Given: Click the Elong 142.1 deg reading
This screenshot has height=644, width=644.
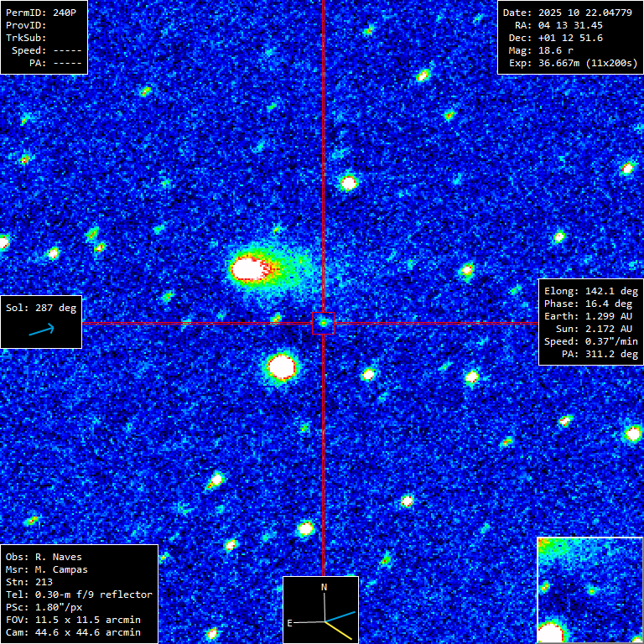Looking at the screenshot, I should point(590,291).
